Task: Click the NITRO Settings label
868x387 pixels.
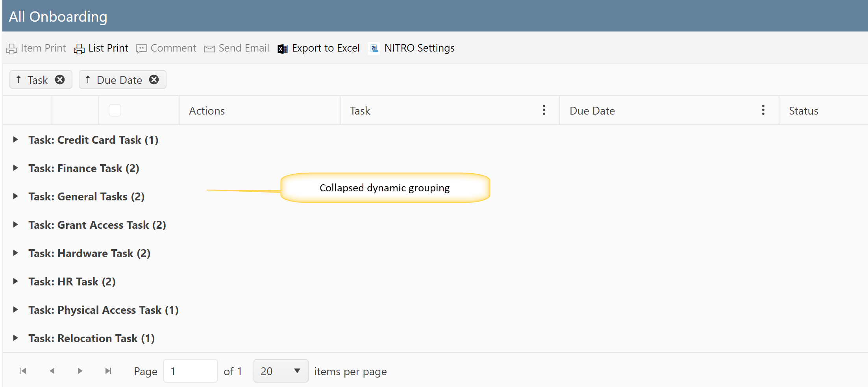Action: coord(419,48)
